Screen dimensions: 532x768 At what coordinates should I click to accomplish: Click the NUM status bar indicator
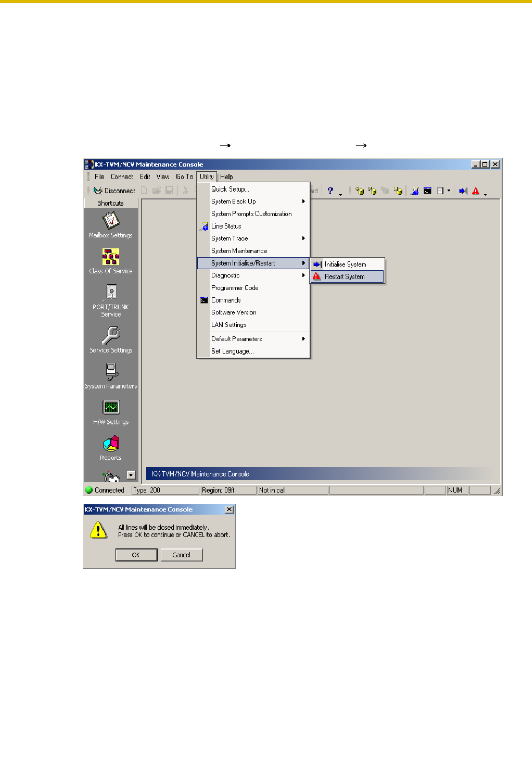(457, 490)
